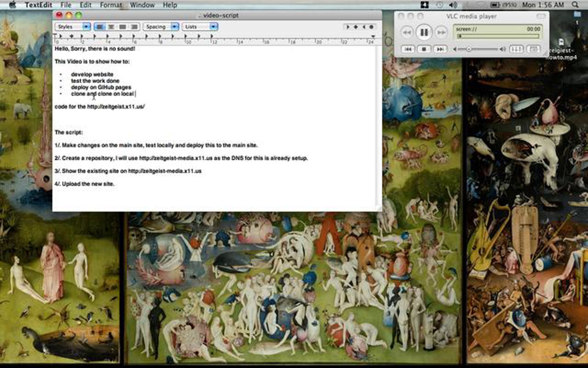Rewind in VLC media player
The image size is (588, 368).
[x=407, y=32]
